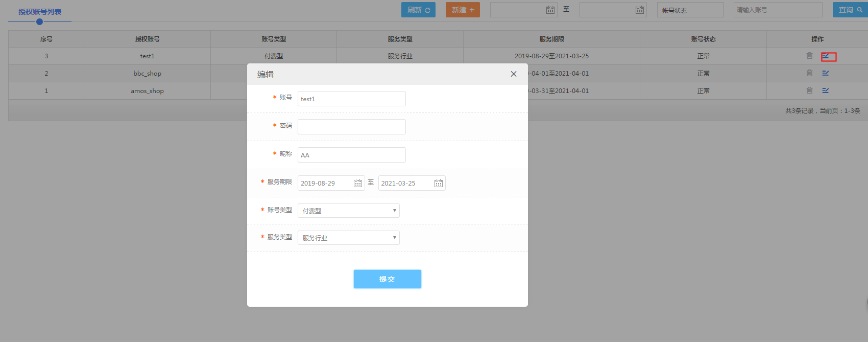Click the edit icon for test1 row

point(826,56)
